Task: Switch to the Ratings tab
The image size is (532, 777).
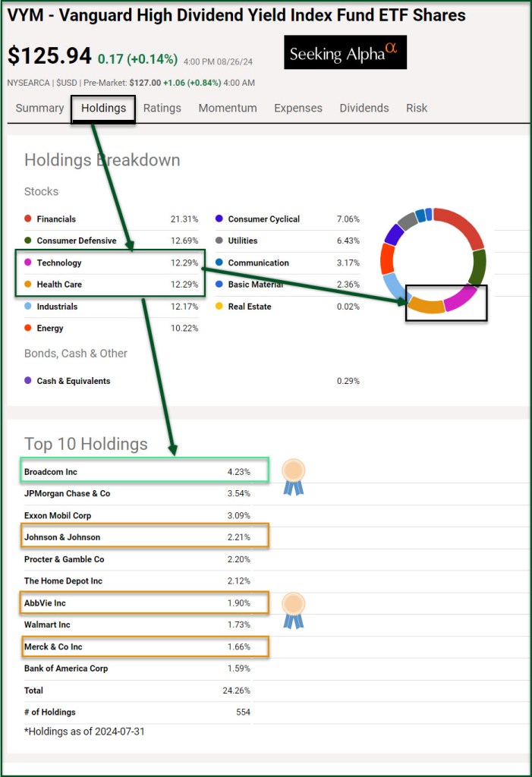Action: click(162, 108)
